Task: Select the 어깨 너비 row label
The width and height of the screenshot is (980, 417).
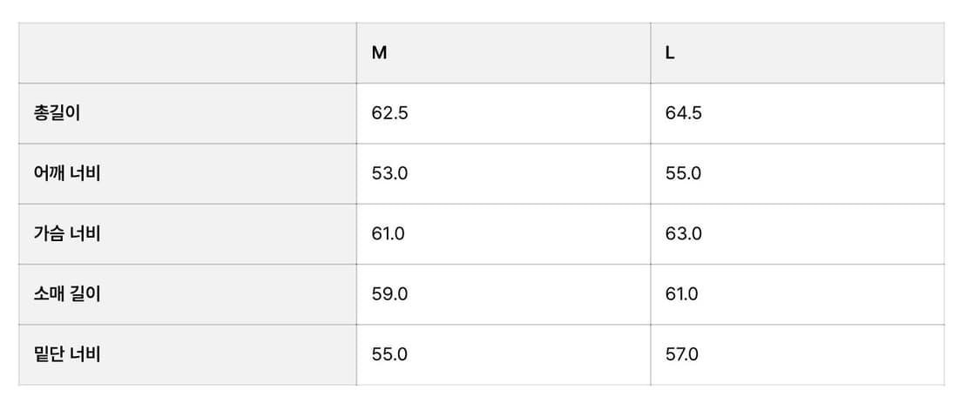Action: (x=67, y=173)
